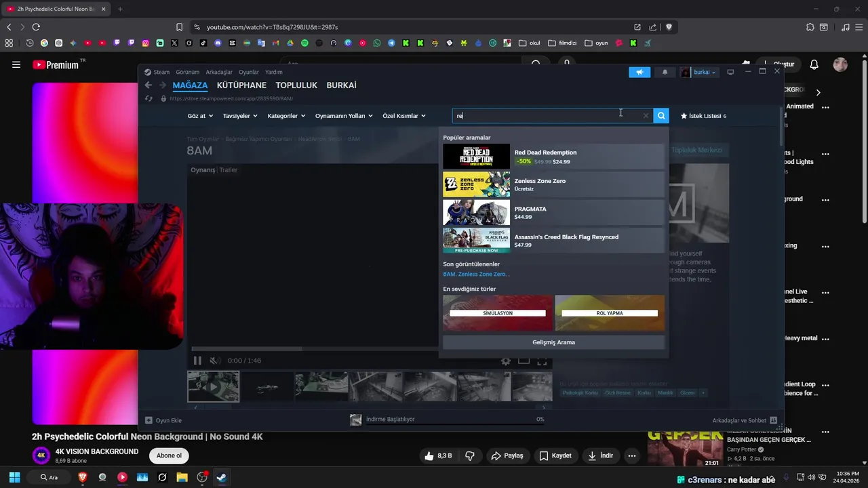Image resolution: width=868 pixels, height=488 pixels.
Task: Open WhatsApp bookmark in bookmarks bar
Action: pyautogui.click(x=377, y=43)
